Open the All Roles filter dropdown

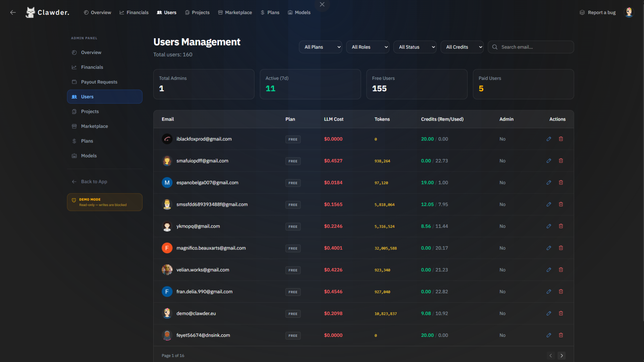click(368, 47)
